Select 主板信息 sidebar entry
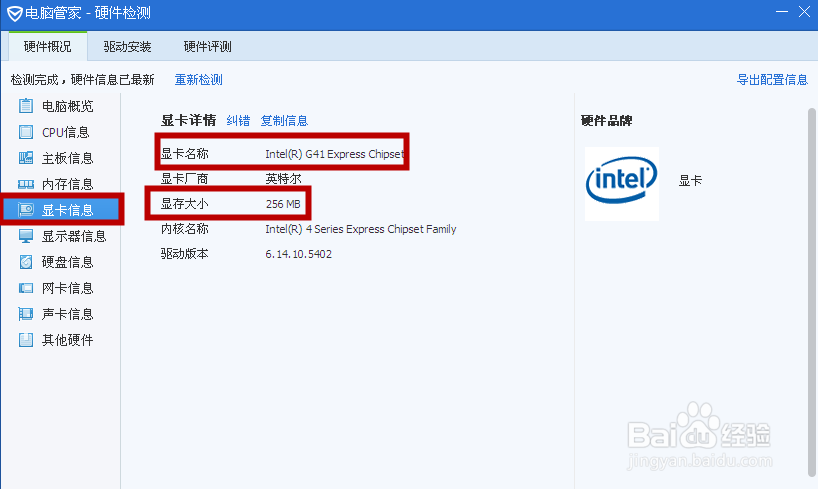Image resolution: width=818 pixels, height=489 pixels. point(62,158)
